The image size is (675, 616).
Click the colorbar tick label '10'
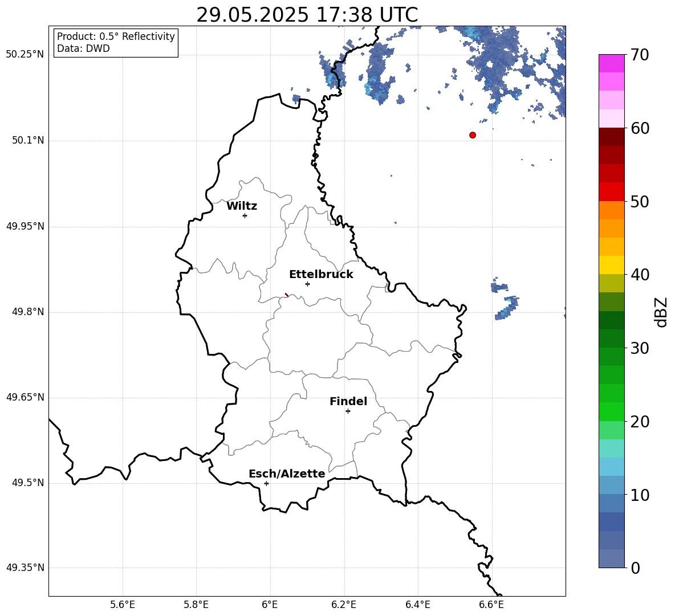[640, 495]
